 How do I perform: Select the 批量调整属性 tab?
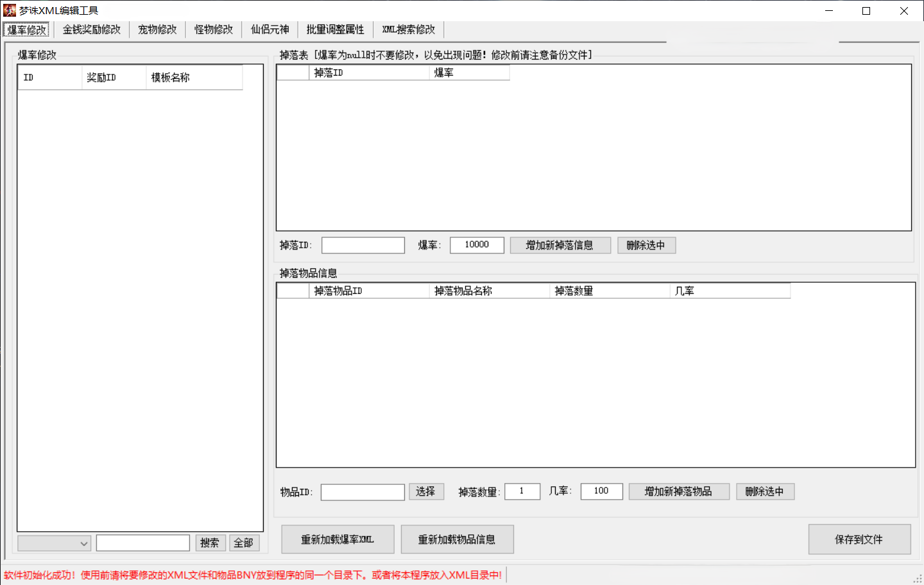coord(335,29)
